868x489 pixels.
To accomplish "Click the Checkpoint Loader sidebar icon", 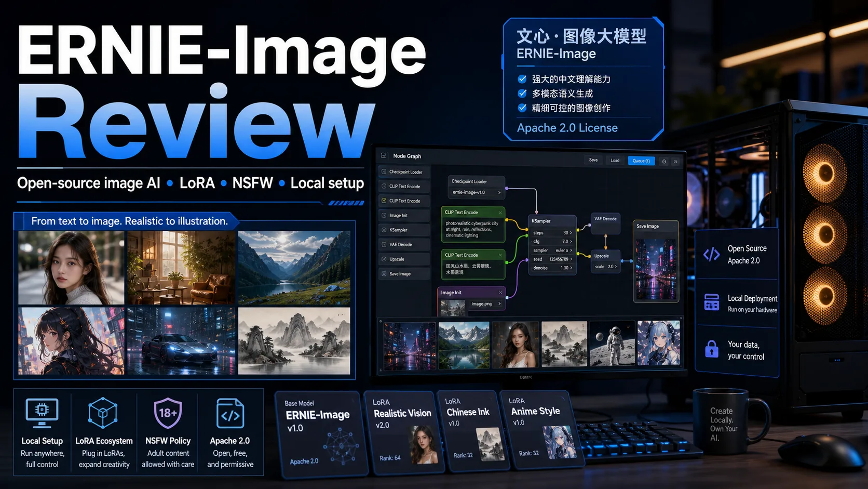I will click(384, 171).
